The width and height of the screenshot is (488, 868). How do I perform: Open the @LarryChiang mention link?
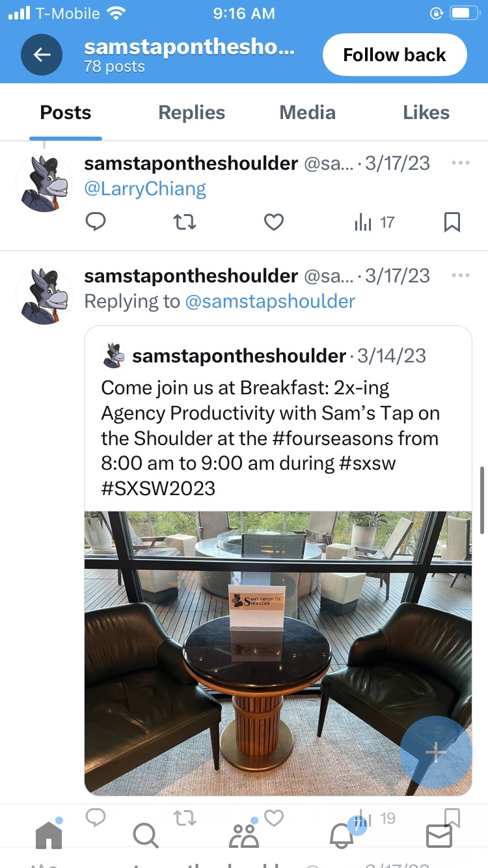pos(145,189)
